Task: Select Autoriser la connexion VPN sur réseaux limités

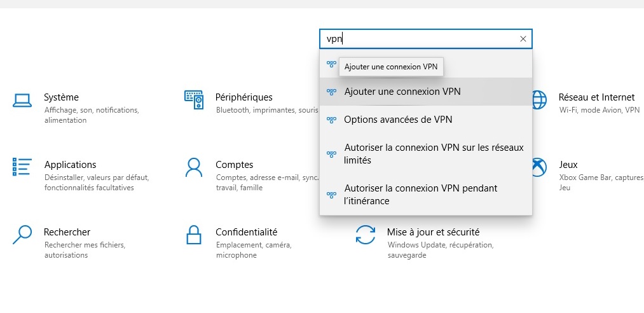Action: coord(434,154)
